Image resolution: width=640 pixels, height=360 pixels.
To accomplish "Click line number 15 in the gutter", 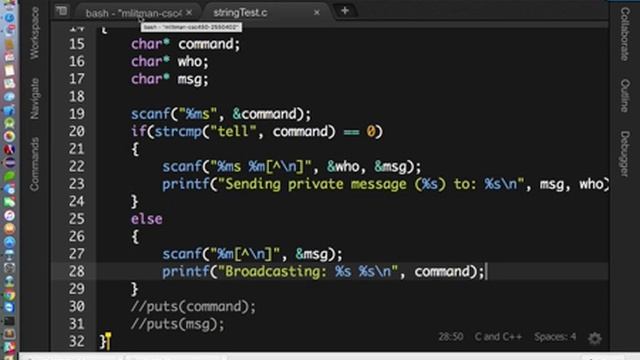I will point(77,44).
